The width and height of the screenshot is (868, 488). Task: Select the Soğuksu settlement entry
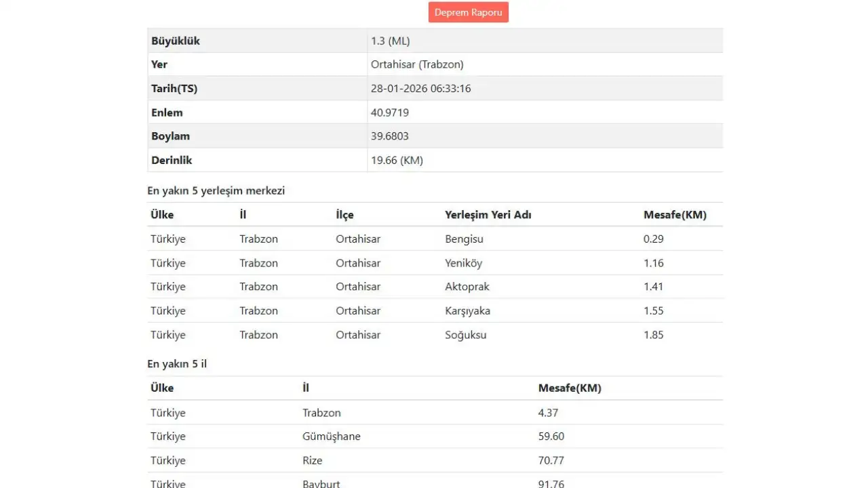tap(465, 335)
